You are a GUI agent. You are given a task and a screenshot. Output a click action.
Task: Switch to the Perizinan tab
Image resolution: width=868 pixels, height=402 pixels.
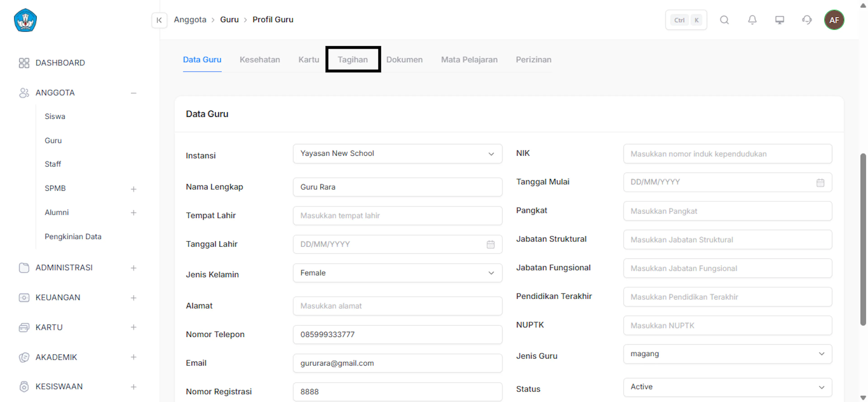533,60
